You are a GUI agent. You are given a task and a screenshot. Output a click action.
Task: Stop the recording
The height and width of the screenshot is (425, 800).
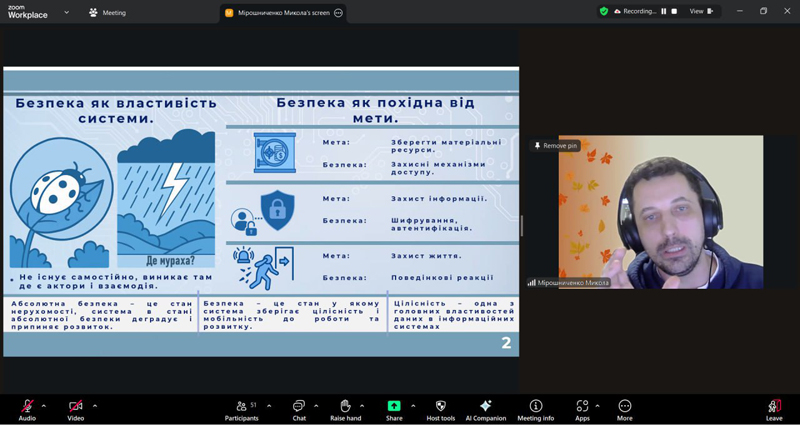pos(674,11)
